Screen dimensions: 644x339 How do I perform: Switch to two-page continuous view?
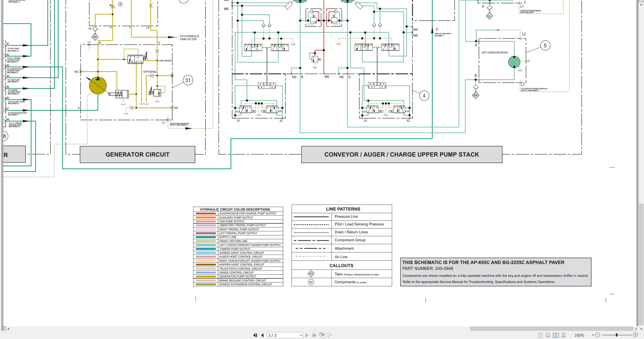coord(563,335)
